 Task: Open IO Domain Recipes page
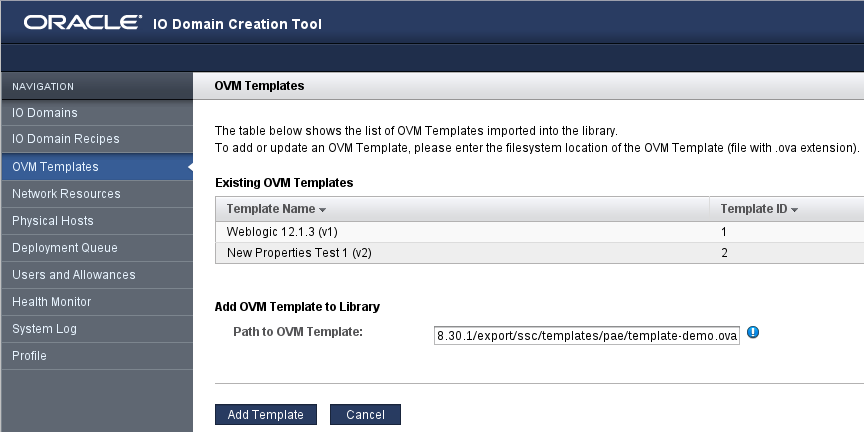(66, 140)
